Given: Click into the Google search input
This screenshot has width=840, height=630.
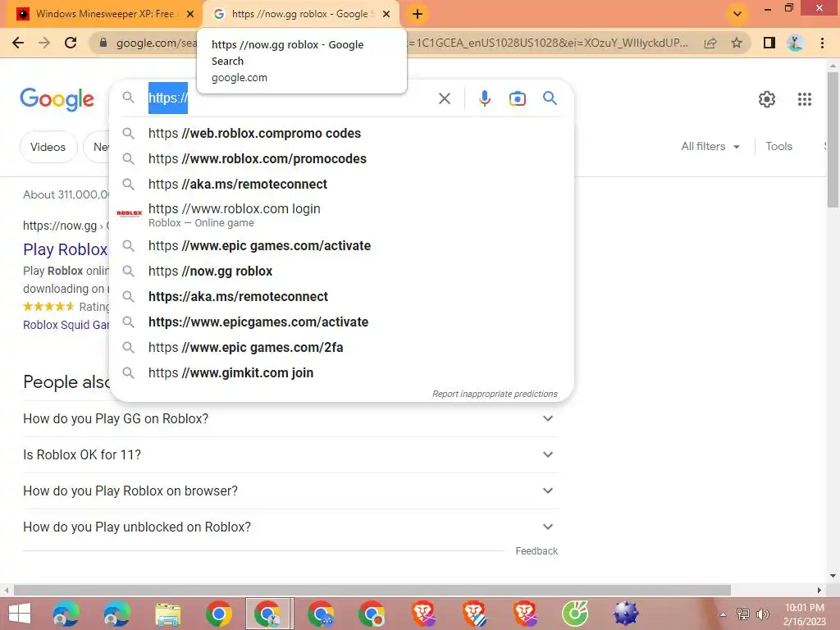Looking at the screenshot, I should click(x=290, y=98).
